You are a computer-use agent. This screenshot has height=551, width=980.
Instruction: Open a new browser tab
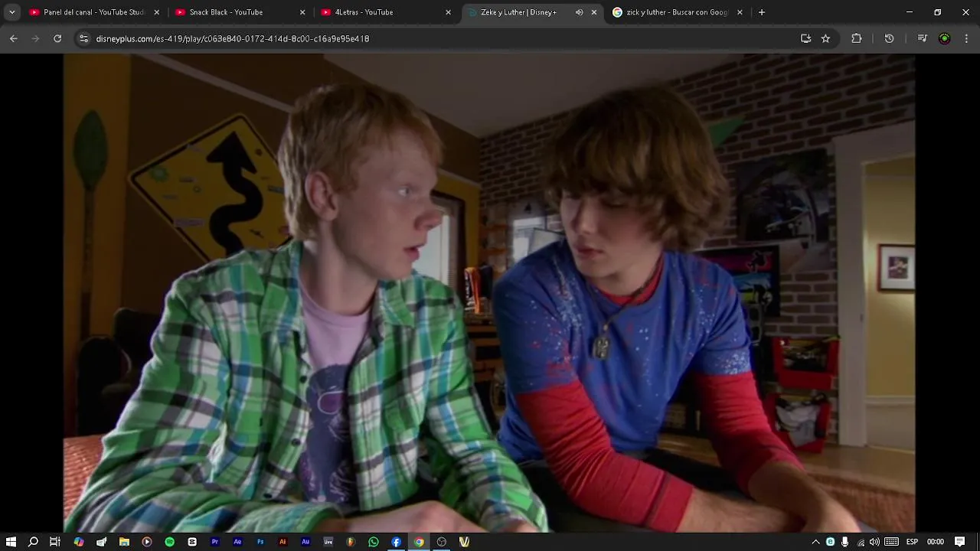pos(761,12)
